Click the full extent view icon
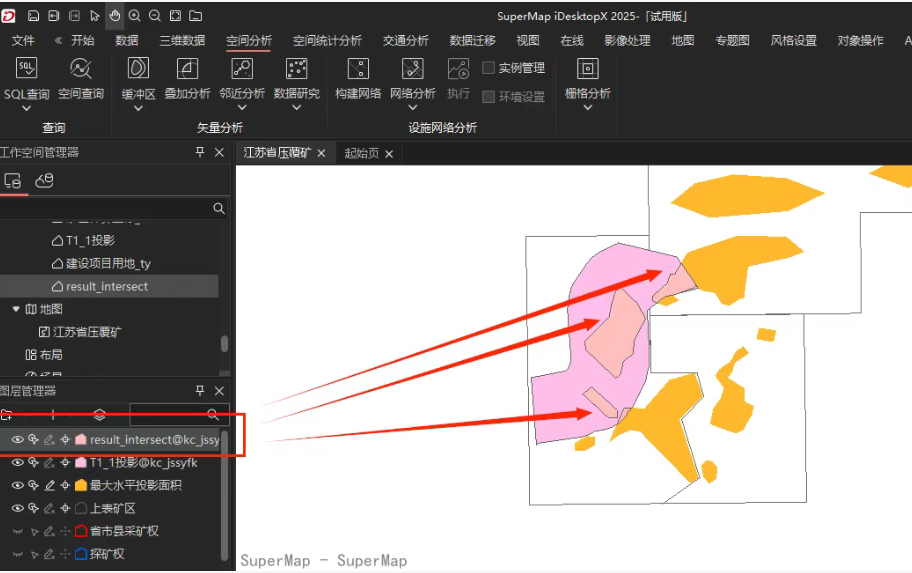The height and width of the screenshot is (573, 912). coord(175,16)
